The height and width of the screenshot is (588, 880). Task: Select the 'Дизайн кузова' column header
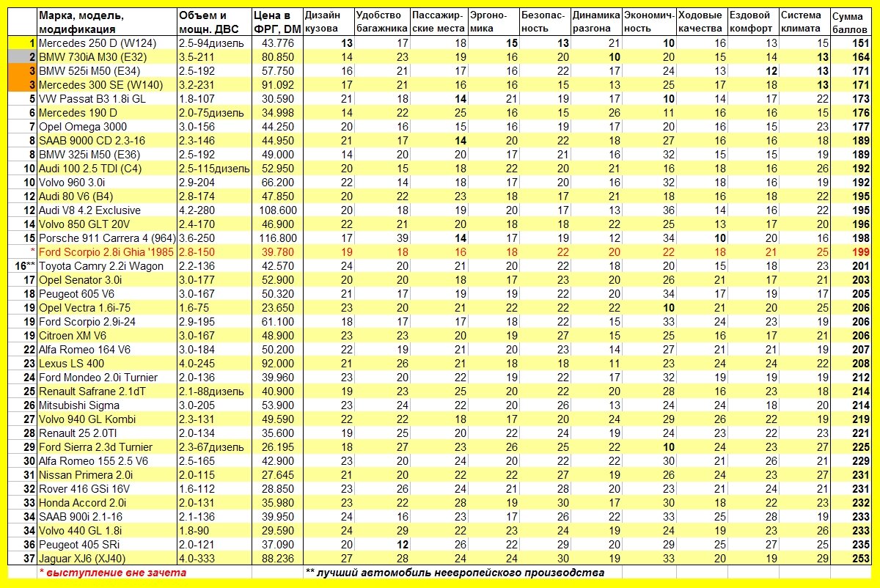click(328, 22)
